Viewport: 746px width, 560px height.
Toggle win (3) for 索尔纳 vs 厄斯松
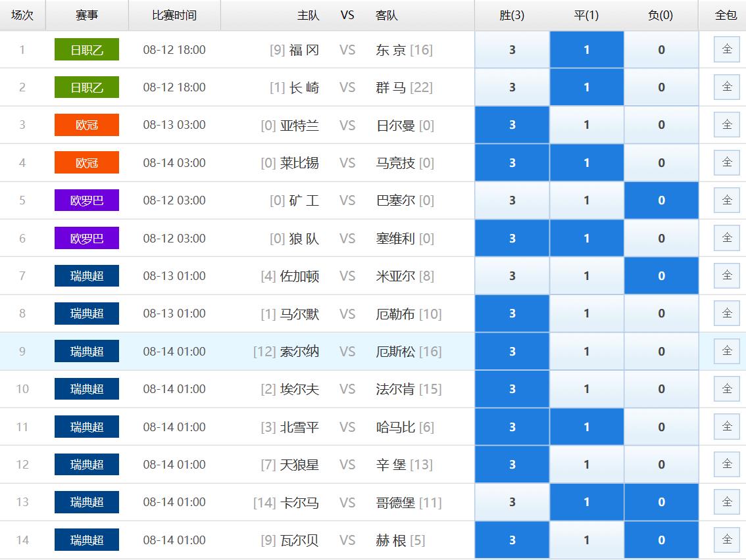point(512,351)
